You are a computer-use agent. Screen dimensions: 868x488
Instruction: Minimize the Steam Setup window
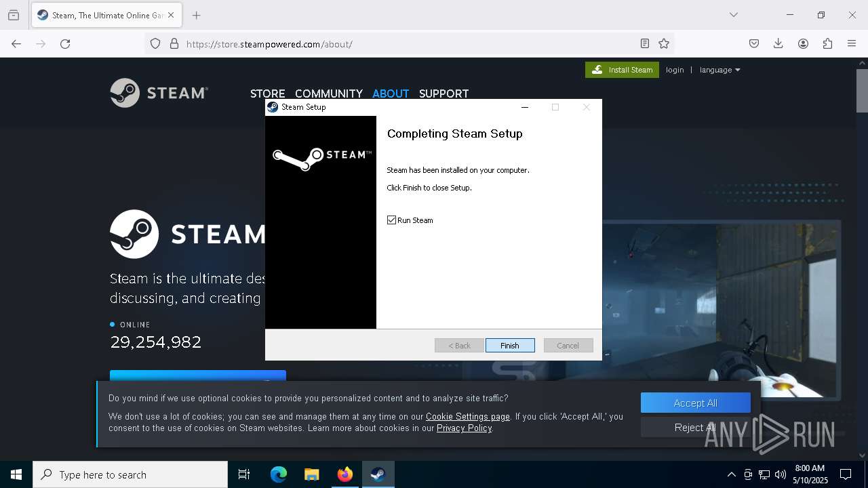524,107
